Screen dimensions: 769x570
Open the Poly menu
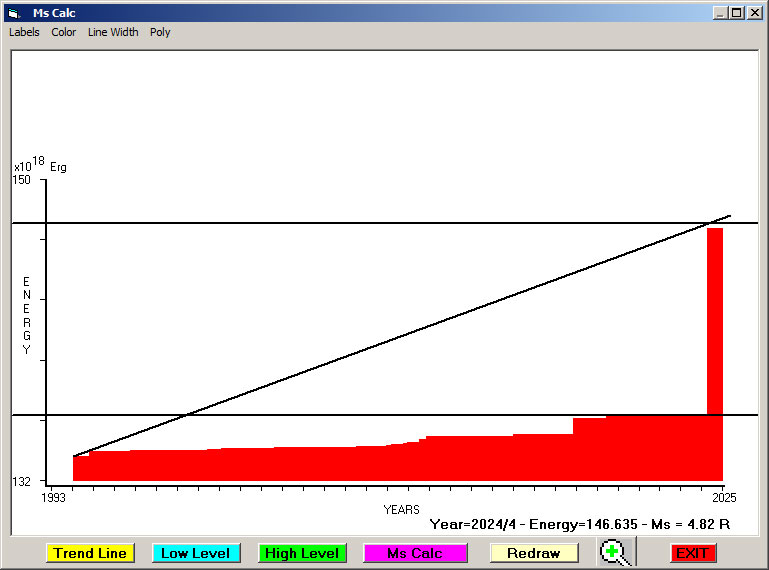[x=160, y=32]
